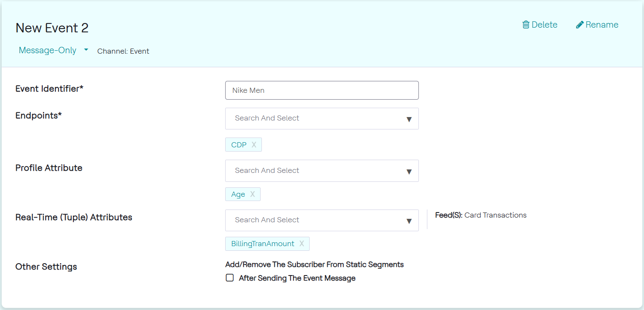Screen dimensions: 644x310
Task: Click the trash icon beside Delete
Action: click(526, 25)
